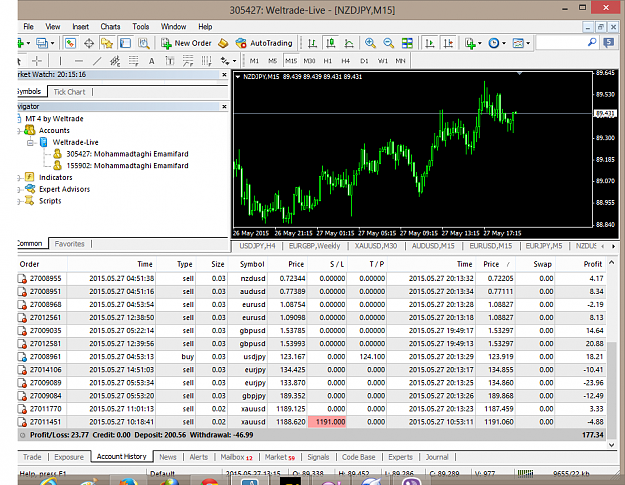
Task: Open the EURUSD,M15 chart tab
Action: [491, 246]
